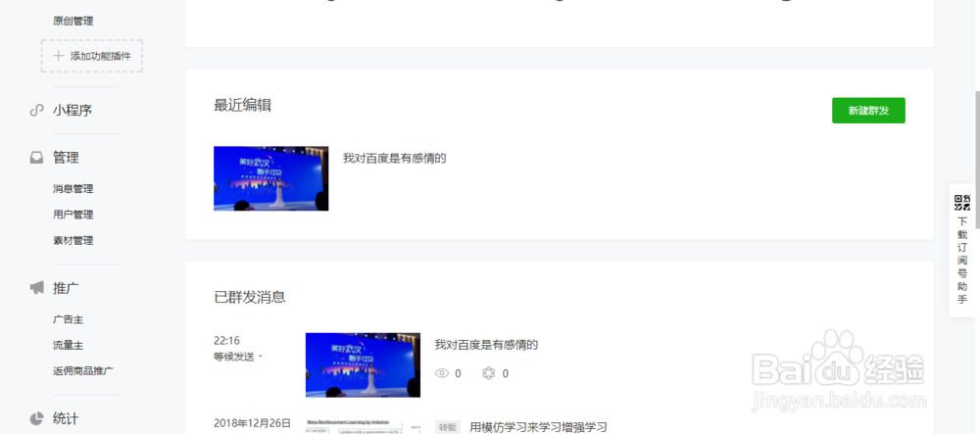Click the 添加功能插件 button

(92, 56)
